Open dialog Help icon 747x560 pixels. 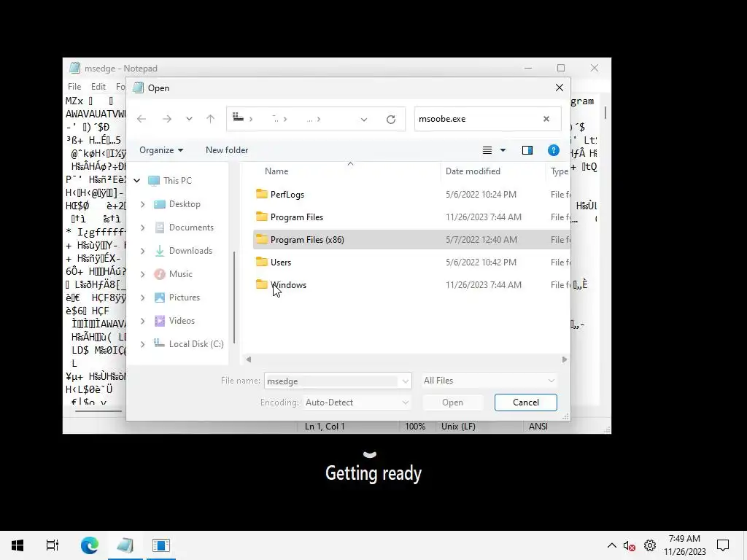coord(554,150)
